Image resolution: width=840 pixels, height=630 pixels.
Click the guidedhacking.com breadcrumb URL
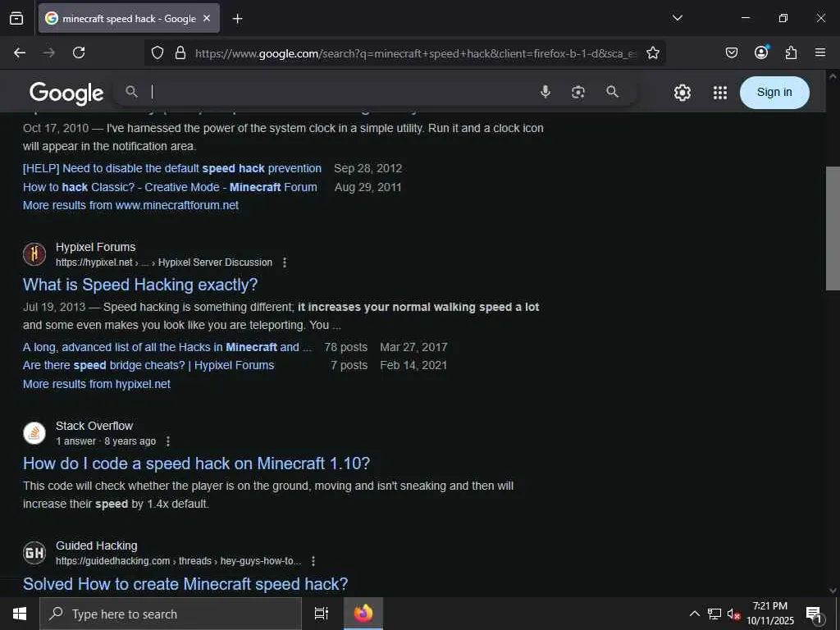pos(178,561)
